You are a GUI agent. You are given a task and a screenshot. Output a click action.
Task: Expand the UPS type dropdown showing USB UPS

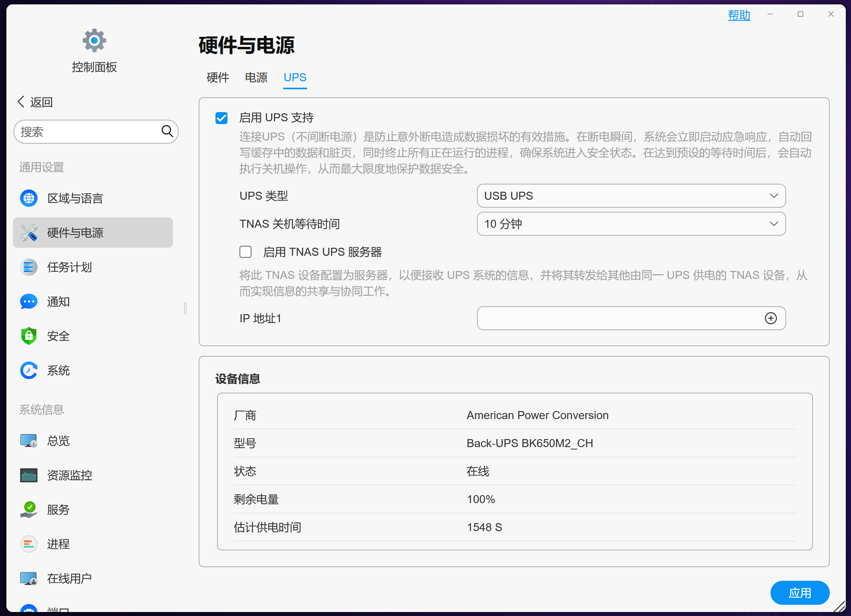click(x=631, y=196)
